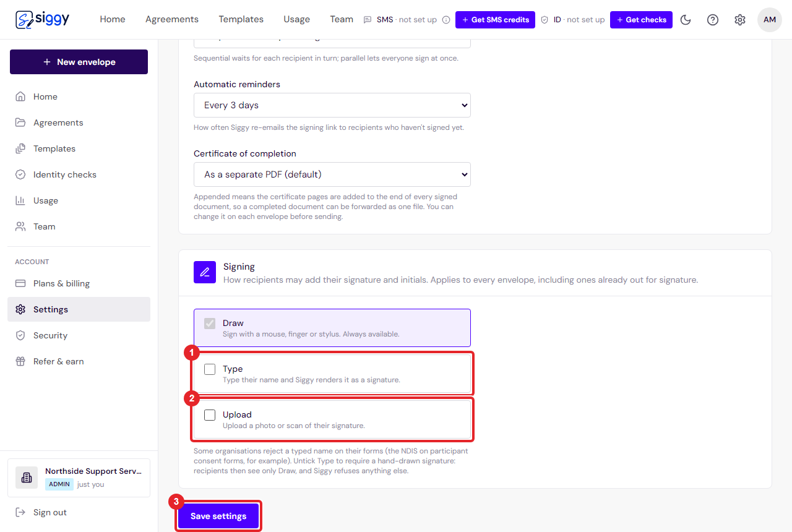
Task: Click the 'Signing' section heading
Action: point(239,267)
